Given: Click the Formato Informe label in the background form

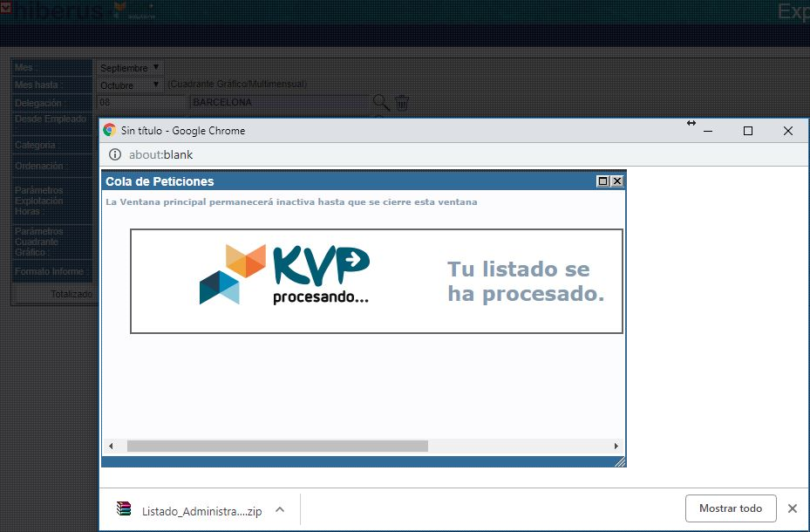Looking at the screenshot, I should [x=49, y=271].
